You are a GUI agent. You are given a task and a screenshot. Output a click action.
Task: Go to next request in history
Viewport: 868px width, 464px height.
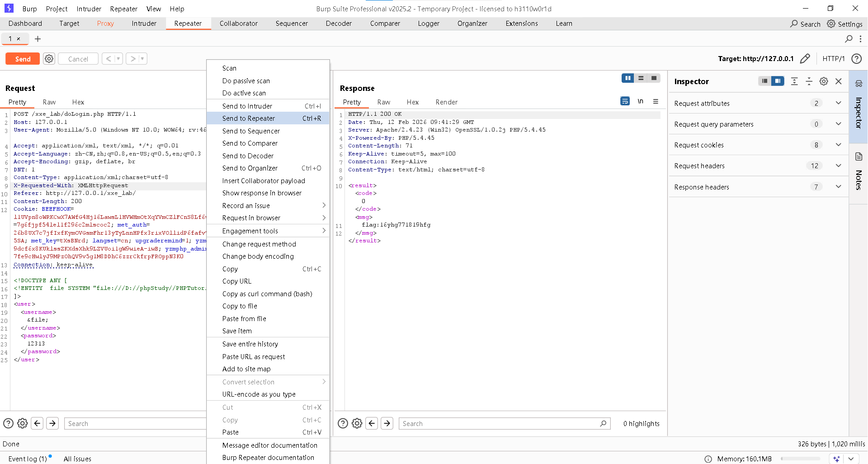(133, 59)
